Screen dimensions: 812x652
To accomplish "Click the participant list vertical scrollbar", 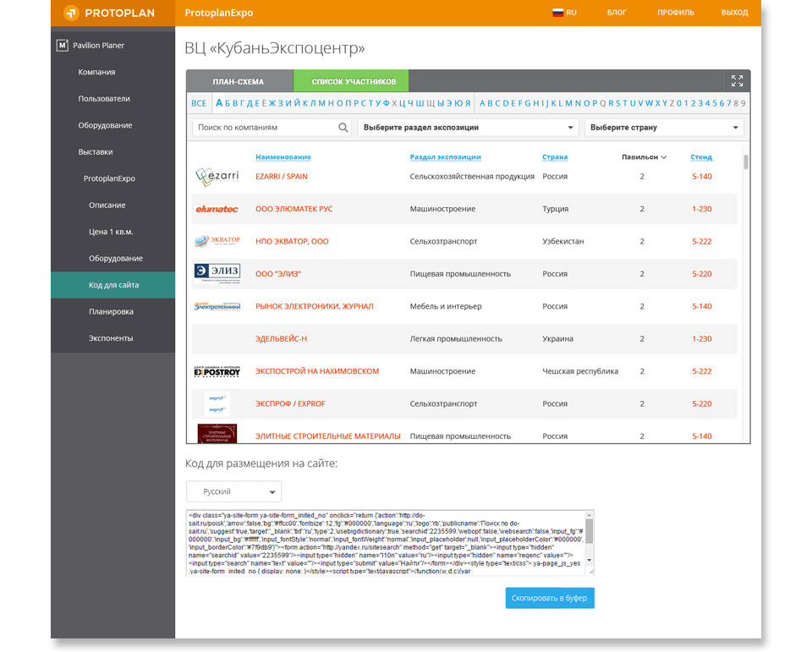I will (746, 162).
